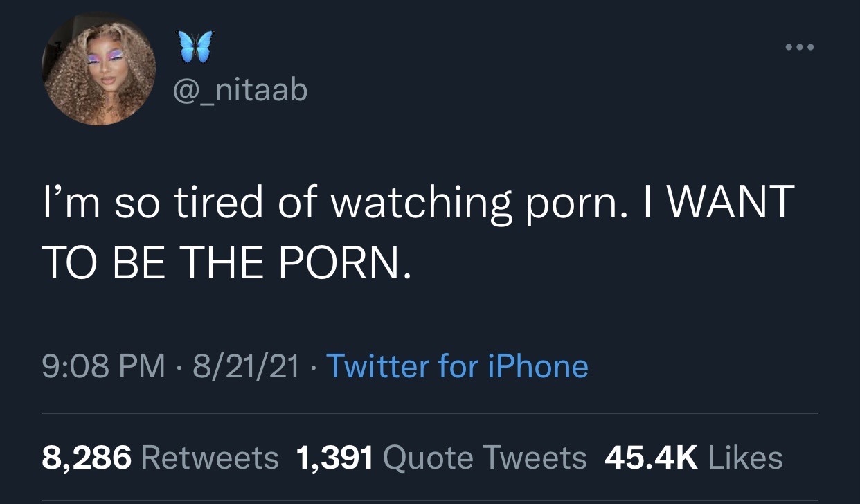This screenshot has height=504, width=860.
Task: Click the 9:08 PM timestamp
Action: point(104,366)
